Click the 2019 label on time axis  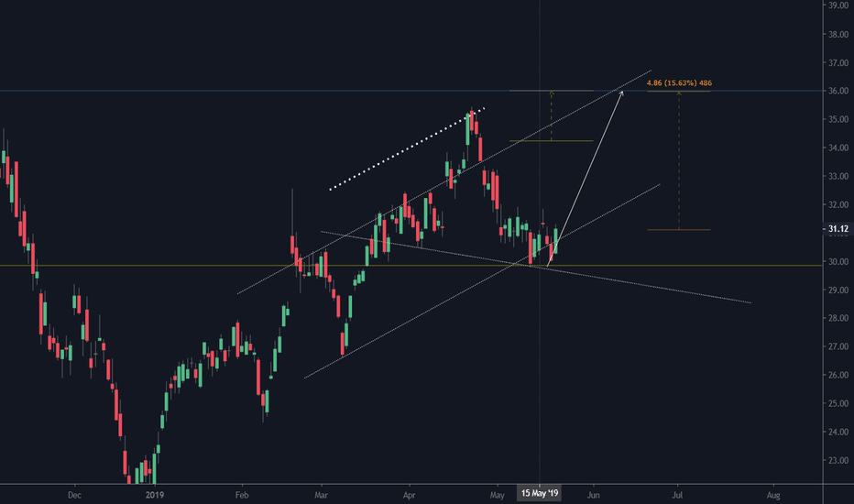155,495
